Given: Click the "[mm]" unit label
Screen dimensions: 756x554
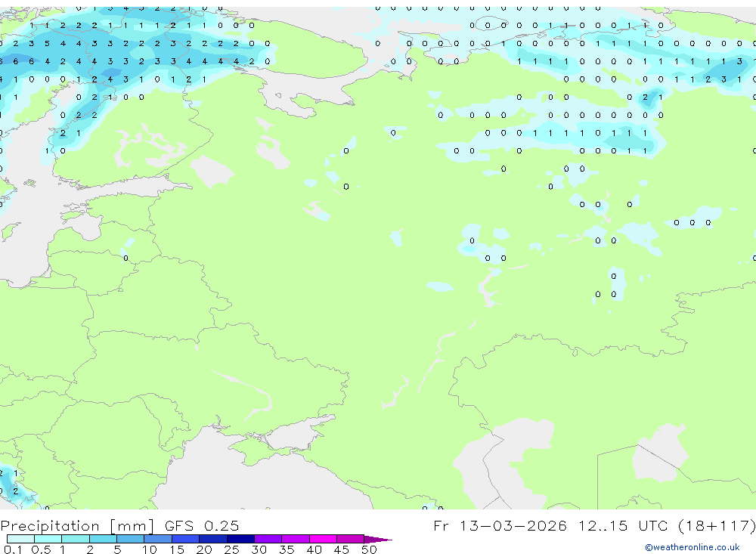Looking at the screenshot, I should pos(132,525).
